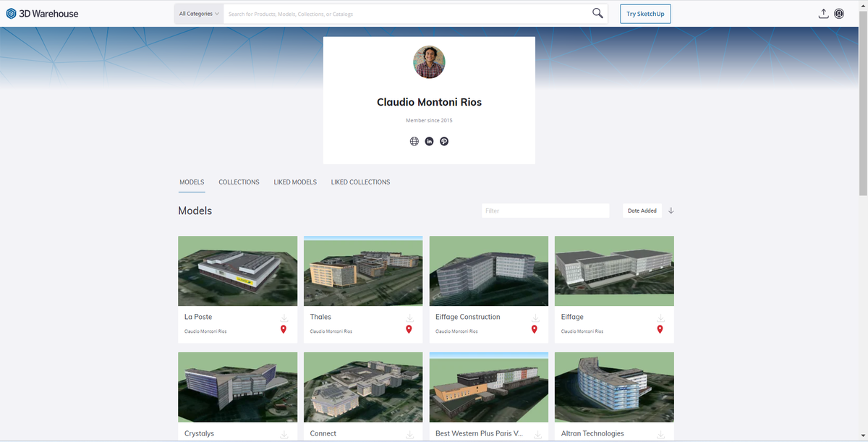Viewport: 868px width, 442px height.
Task: Open the Connect model title
Action: pos(323,434)
